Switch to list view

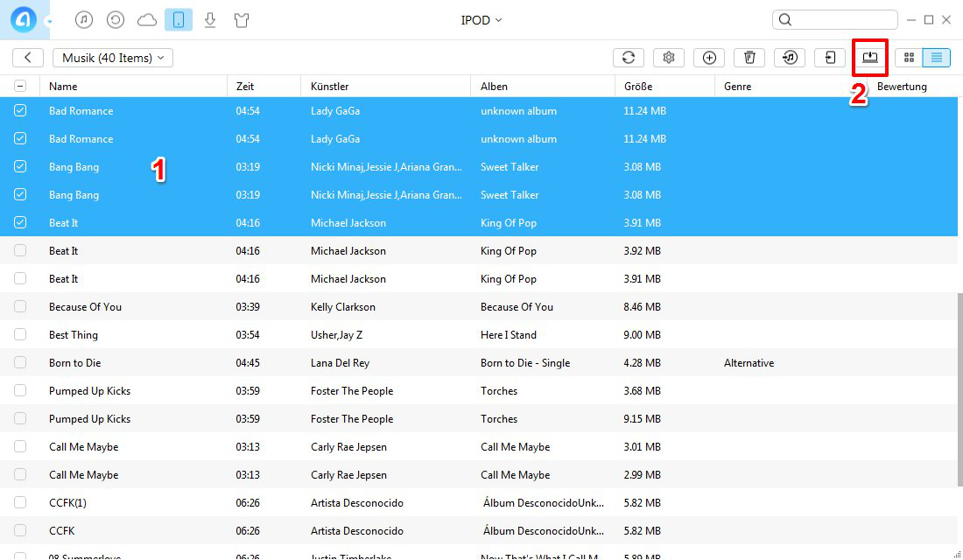pyautogui.click(x=937, y=58)
